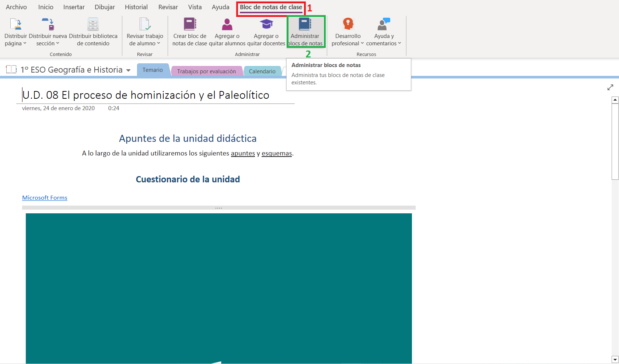Screen dimensions: 619x364
Task: Switch to the Temario section tab
Action: (153, 70)
